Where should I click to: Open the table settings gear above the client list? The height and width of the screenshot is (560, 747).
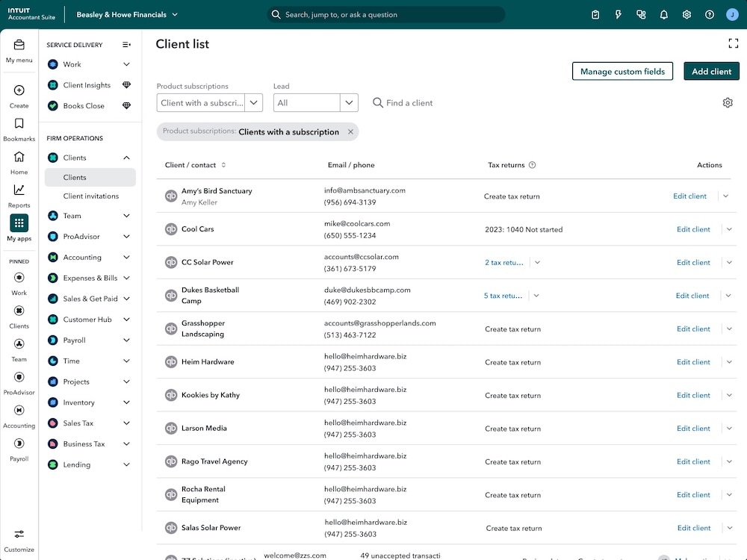pos(728,102)
